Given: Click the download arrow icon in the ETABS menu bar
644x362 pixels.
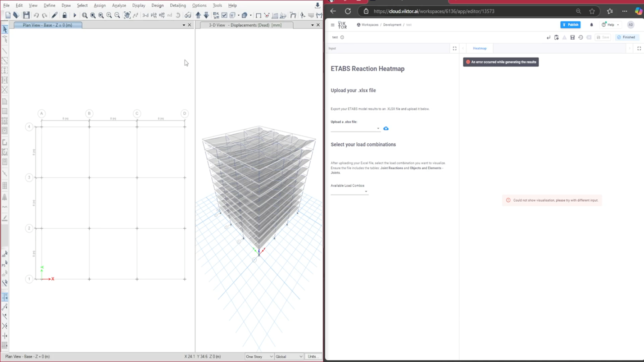Looking at the screenshot, I should [x=317, y=5].
